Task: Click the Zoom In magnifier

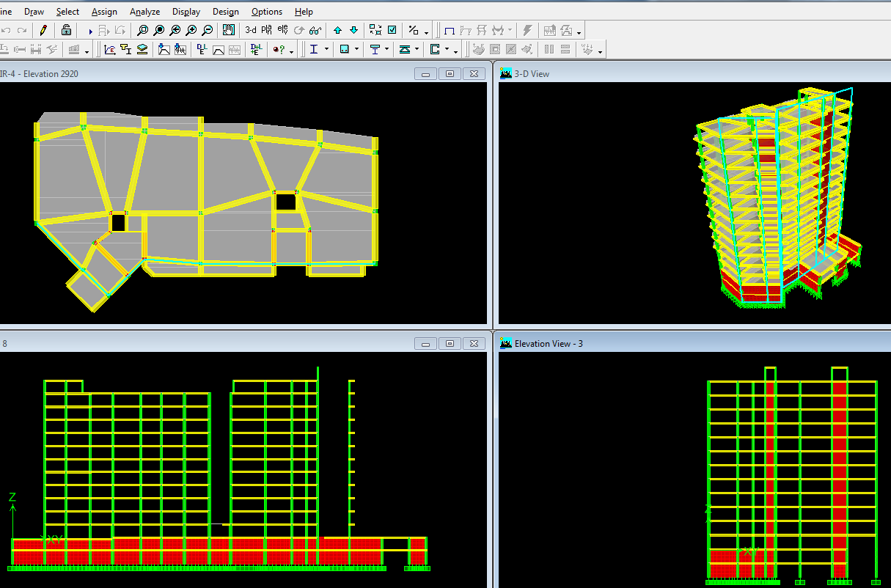Action: pos(191,30)
